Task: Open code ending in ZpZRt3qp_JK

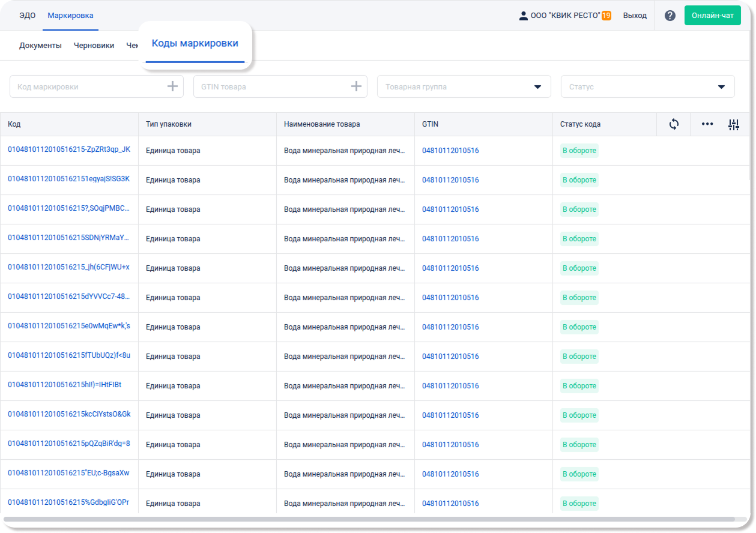Action: 68,149
